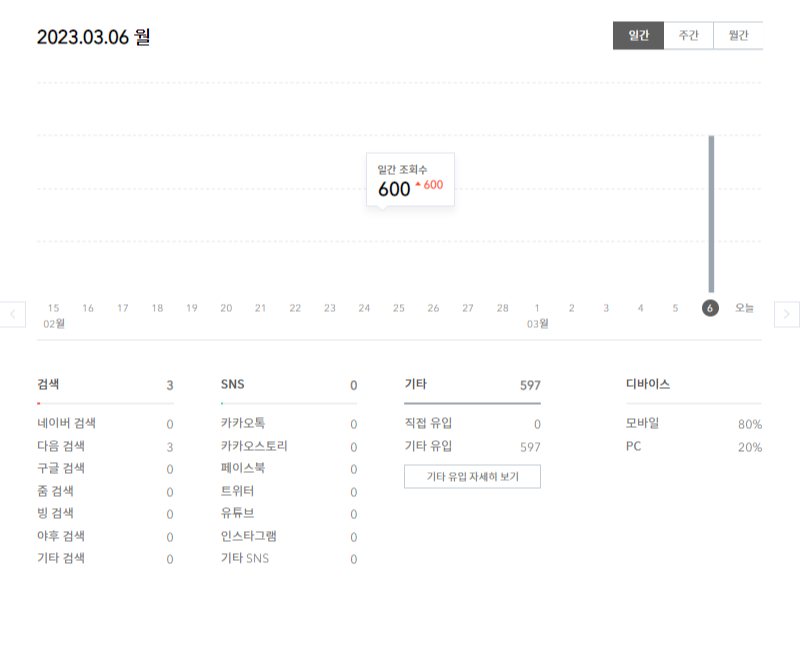Select date 25 on the timeline
Image resolution: width=805 pixels, height=647 pixels.
(399, 308)
